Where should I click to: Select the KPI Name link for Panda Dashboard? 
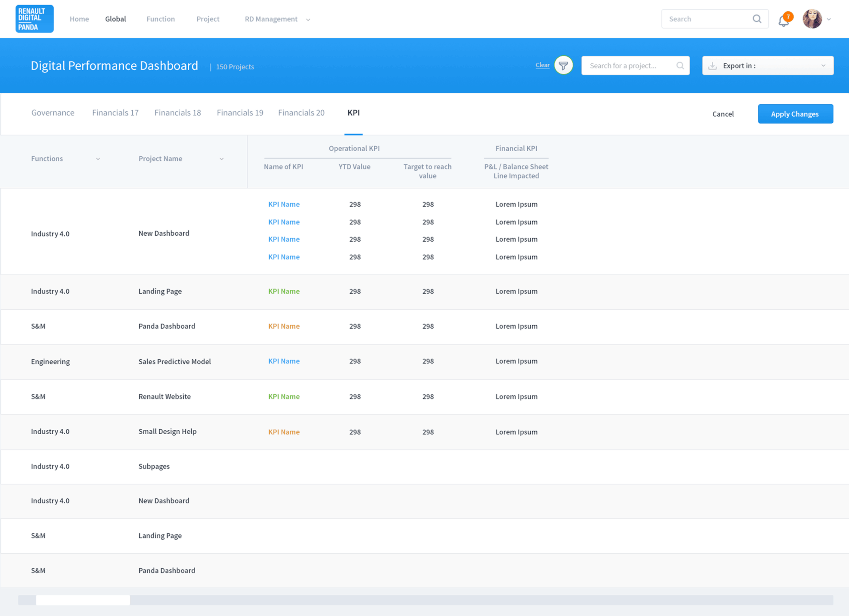tap(283, 326)
